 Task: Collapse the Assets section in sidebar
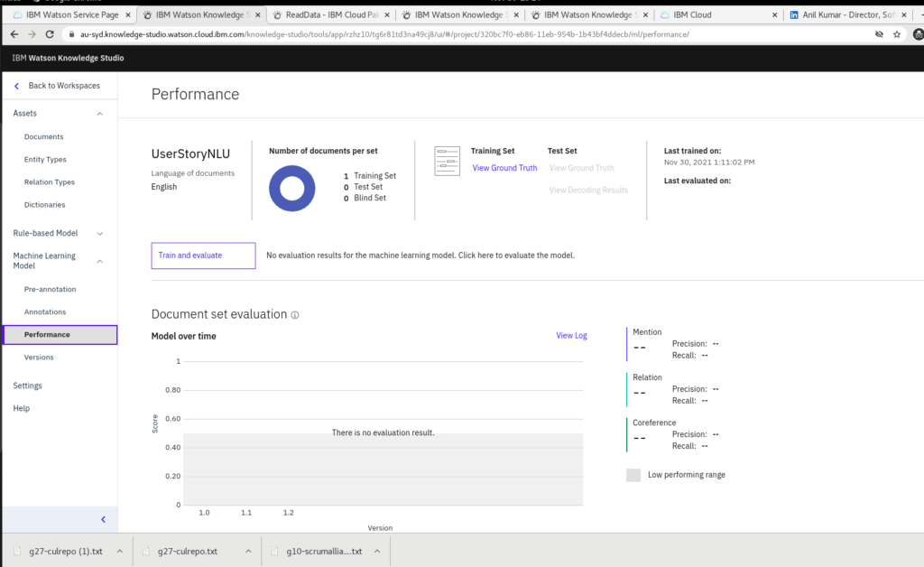pyautogui.click(x=99, y=114)
